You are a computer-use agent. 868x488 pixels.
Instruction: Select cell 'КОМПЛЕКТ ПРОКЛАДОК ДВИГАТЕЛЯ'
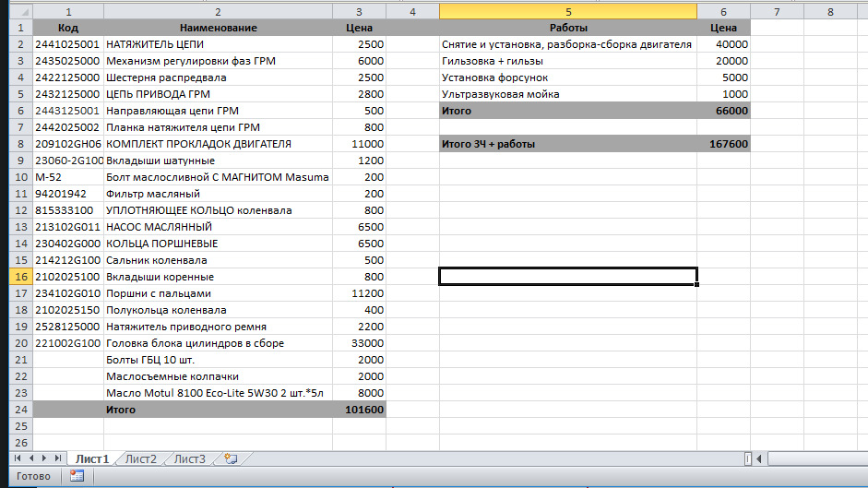(218, 144)
